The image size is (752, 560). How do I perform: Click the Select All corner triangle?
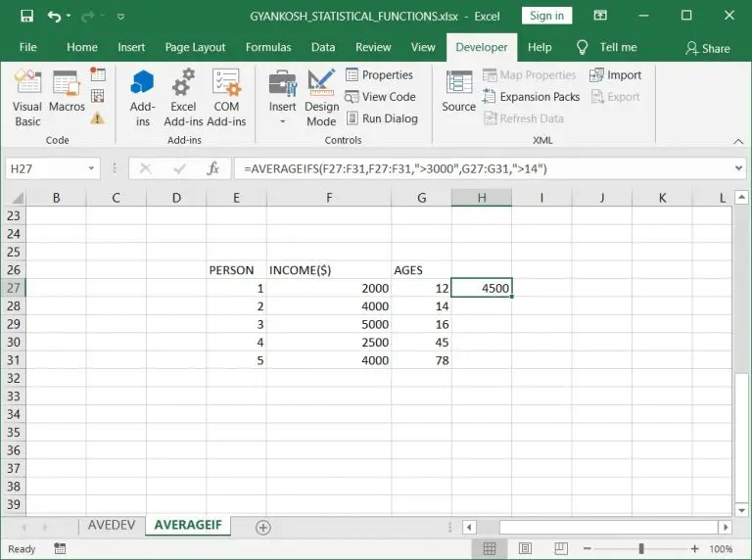pyautogui.click(x=17, y=198)
